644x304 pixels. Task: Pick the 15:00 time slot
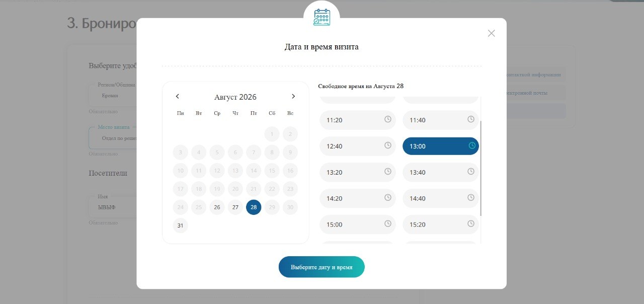pos(358,224)
